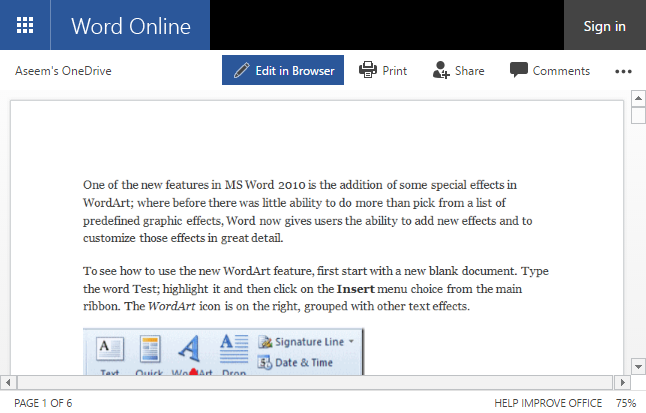Click the Edit in Browser button
646x413 pixels.
pyautogui.click(x=284, y=71)
